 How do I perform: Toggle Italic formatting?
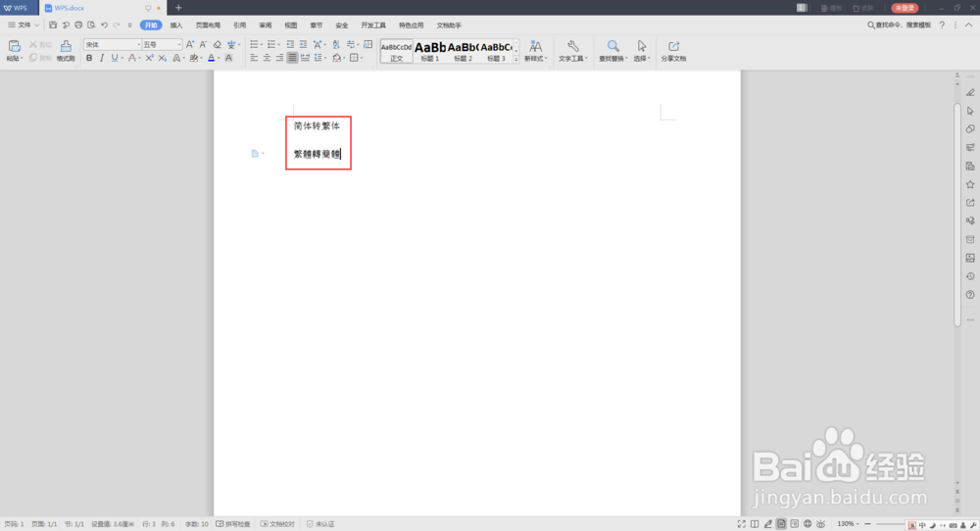[102, 58]
